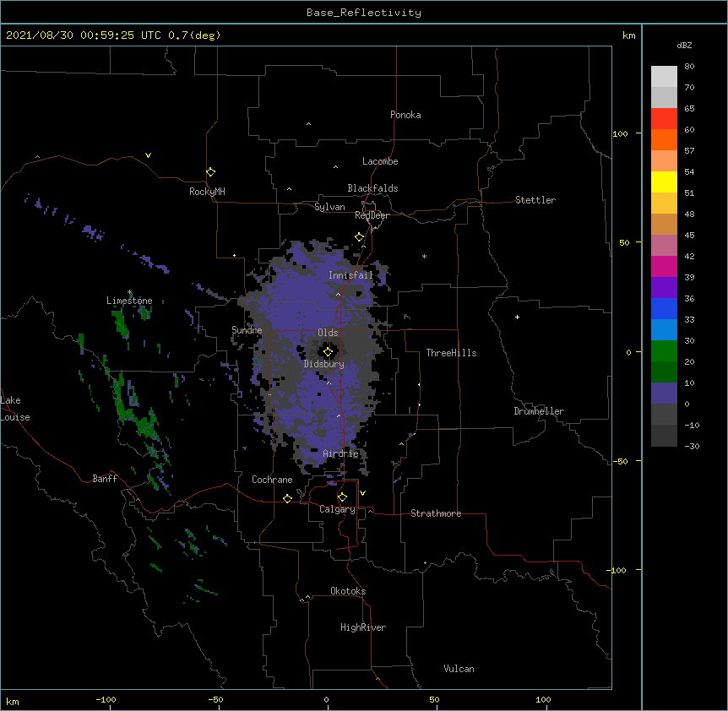This screenshot has height=711, width=728.
Task: Click the legend value label 65
Action: coord(689,108)
